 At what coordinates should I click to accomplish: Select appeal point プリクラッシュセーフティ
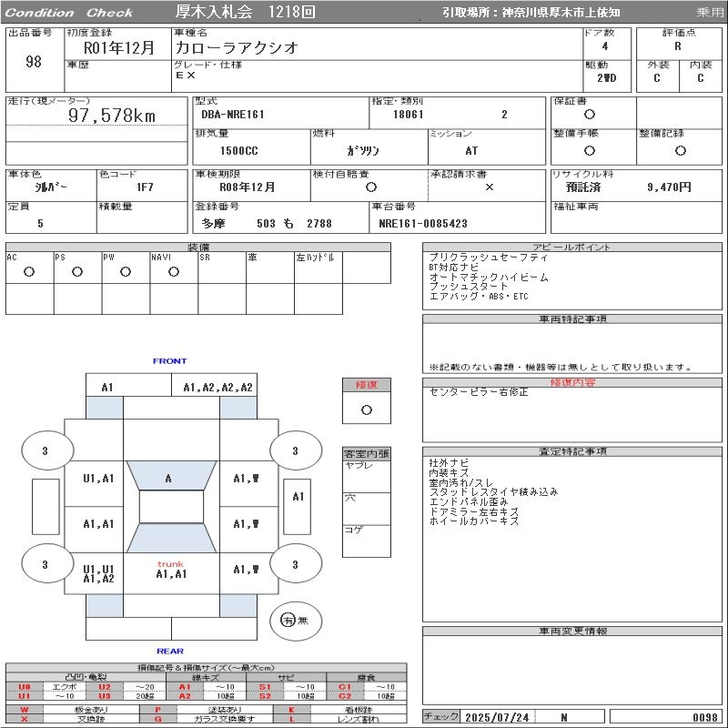pos(489,258)
